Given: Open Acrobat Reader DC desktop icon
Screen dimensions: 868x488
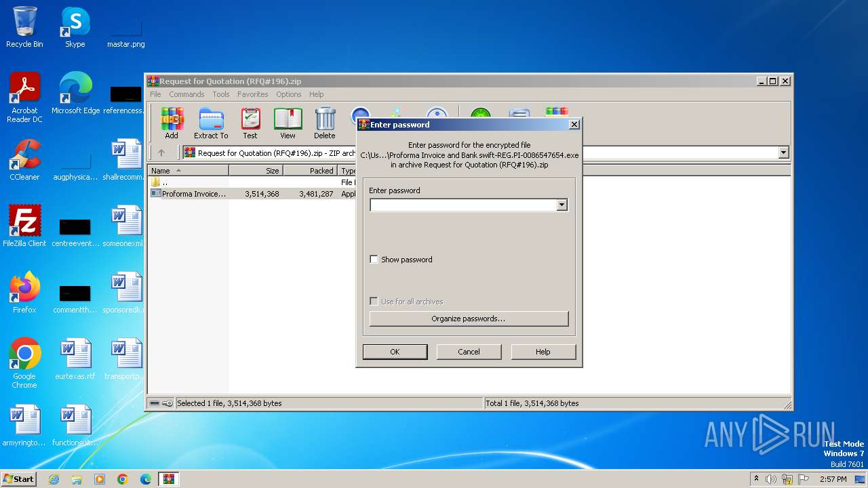Looking at the screenshot, I should tap(24, 98).
